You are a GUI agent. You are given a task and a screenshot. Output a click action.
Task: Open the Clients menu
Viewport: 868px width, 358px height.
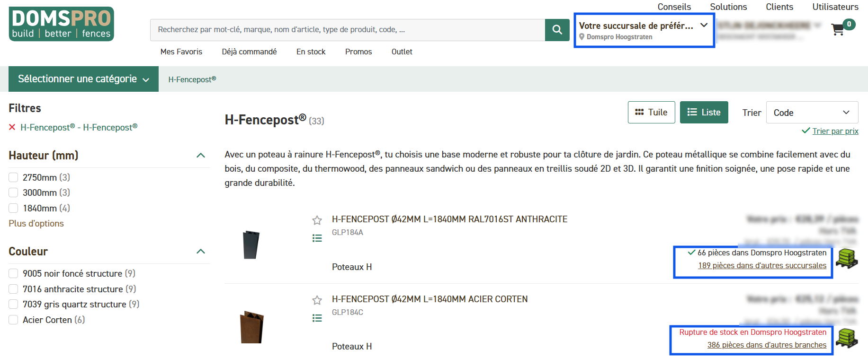(779, 7)
